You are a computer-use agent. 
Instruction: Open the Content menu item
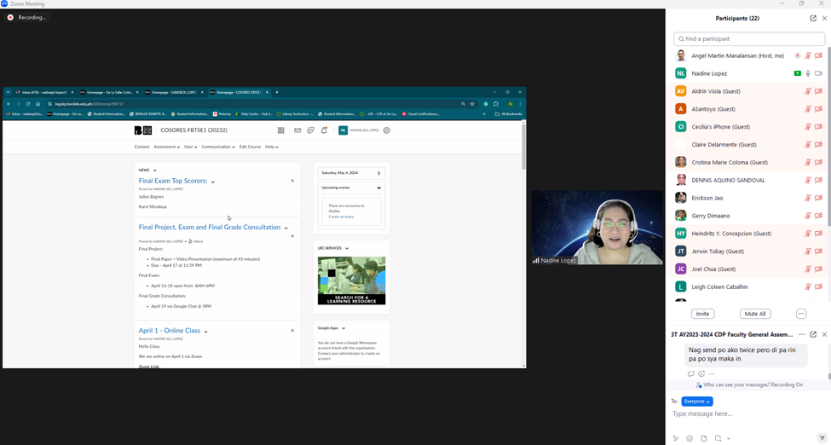[142, 147]
